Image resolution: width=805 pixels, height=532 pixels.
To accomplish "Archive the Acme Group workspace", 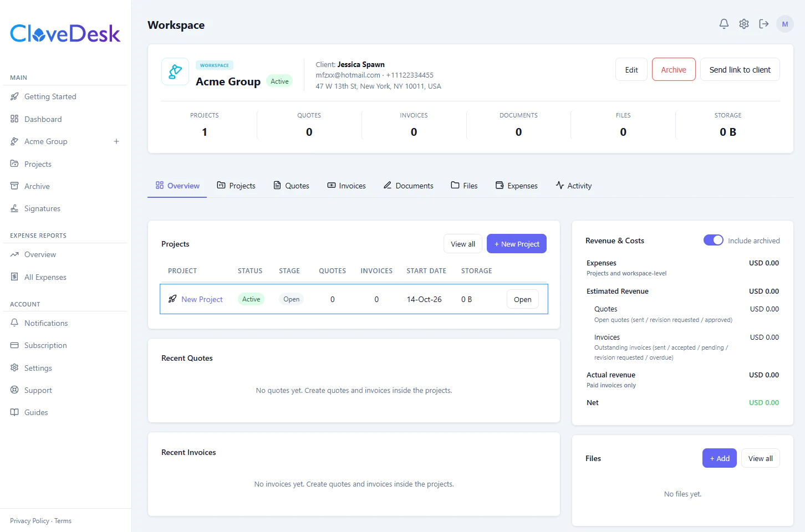I will point(674,69).
